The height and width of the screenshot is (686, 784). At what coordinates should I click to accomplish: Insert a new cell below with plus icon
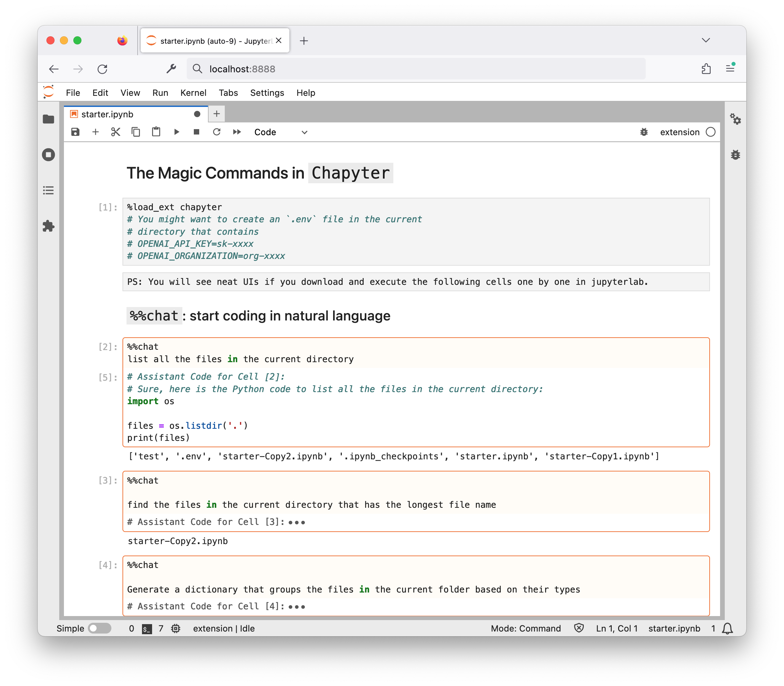tap(95, 132)
